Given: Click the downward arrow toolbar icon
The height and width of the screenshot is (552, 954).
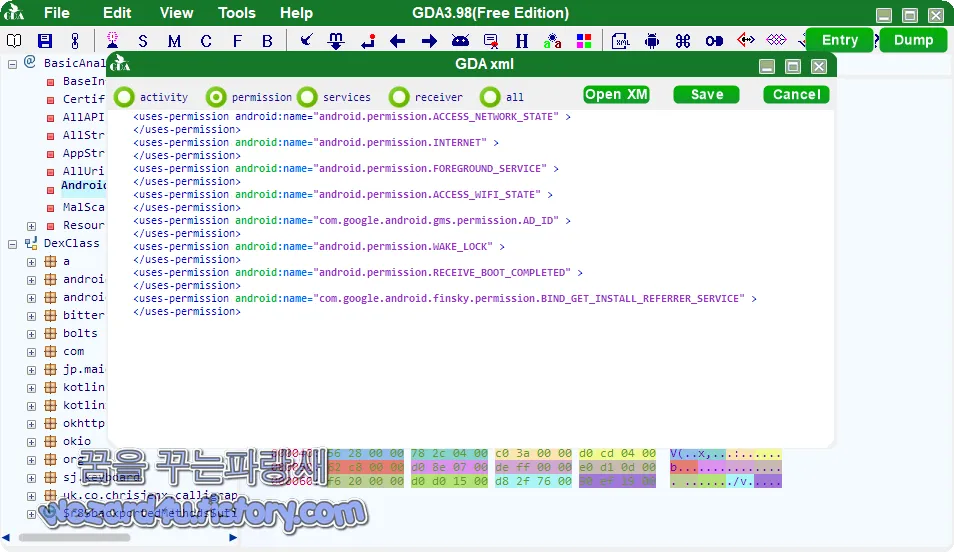Looking at the screenshot, I should (336, 41).
